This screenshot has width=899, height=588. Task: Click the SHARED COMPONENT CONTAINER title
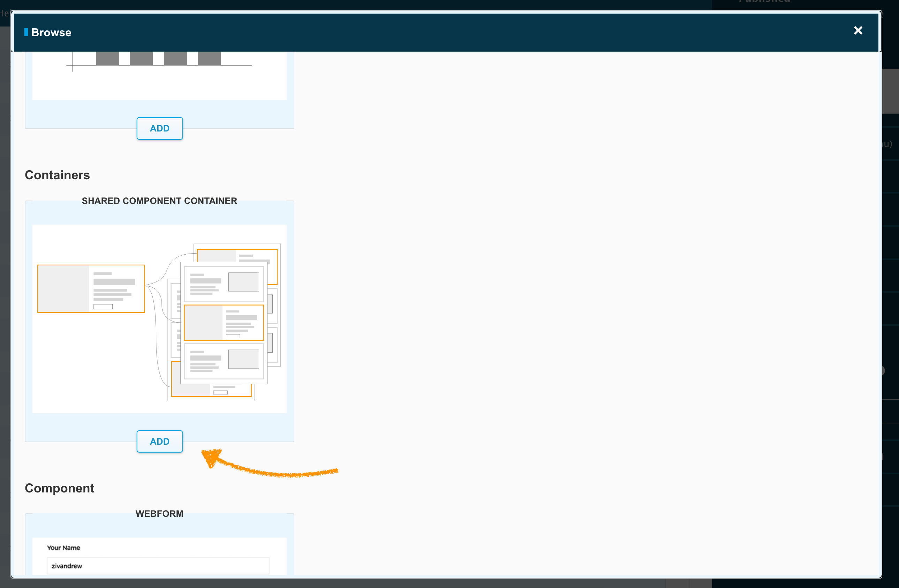point(159,201)
